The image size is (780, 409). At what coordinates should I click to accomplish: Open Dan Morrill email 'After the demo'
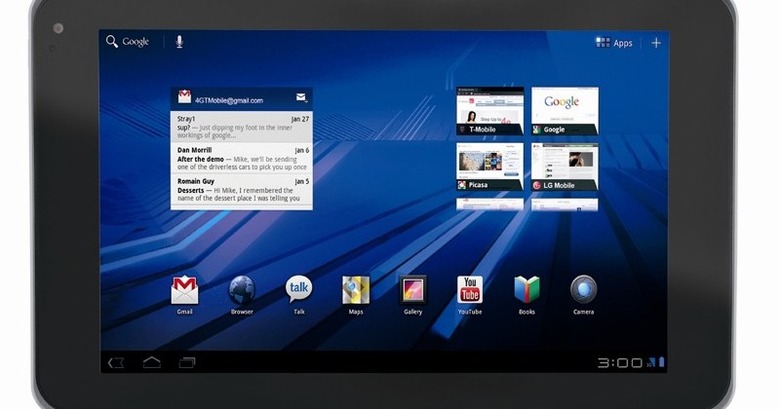pos(242,158)
